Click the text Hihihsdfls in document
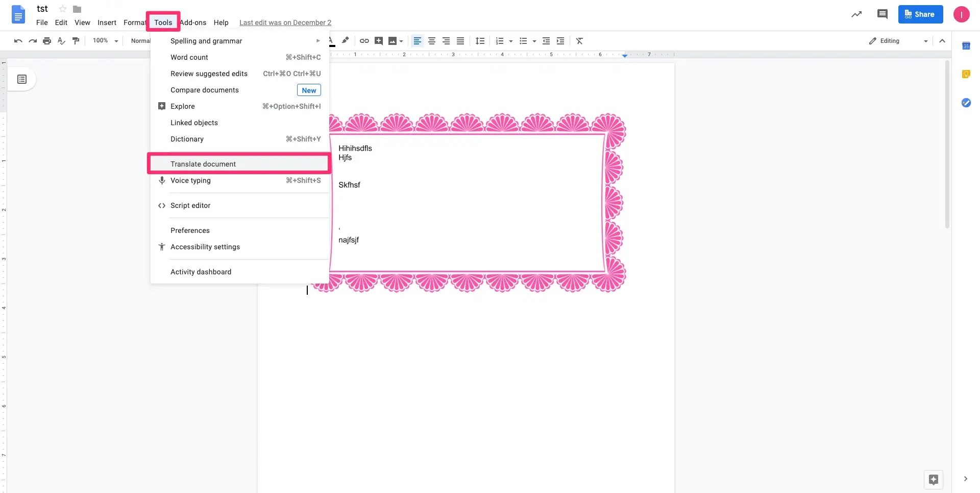980x493 pixels. [355, 148]
